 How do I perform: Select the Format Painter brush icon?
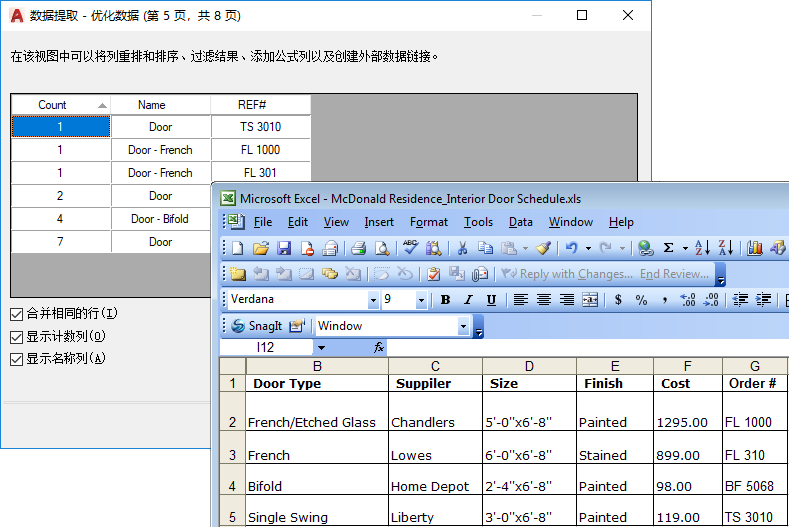click(x=543, y=248)
